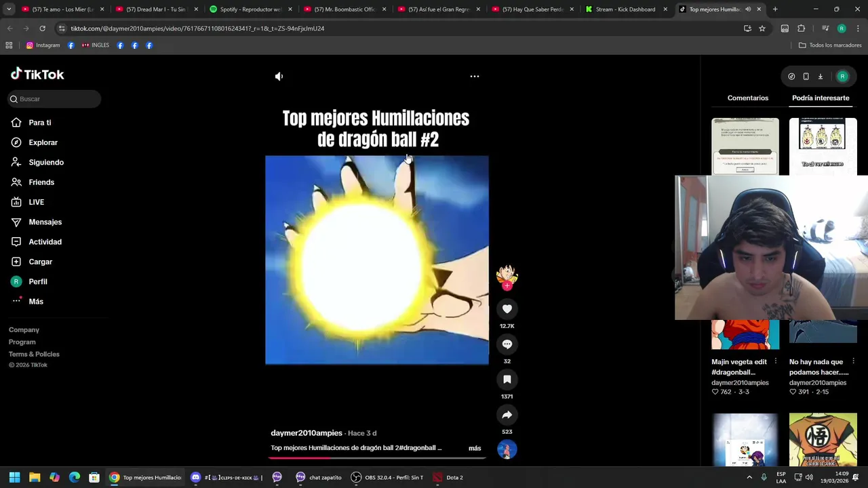Open Chrome's three-dot menu
Image resolution: width=868 pixels, height=488 pixels.
coord(858,28)
